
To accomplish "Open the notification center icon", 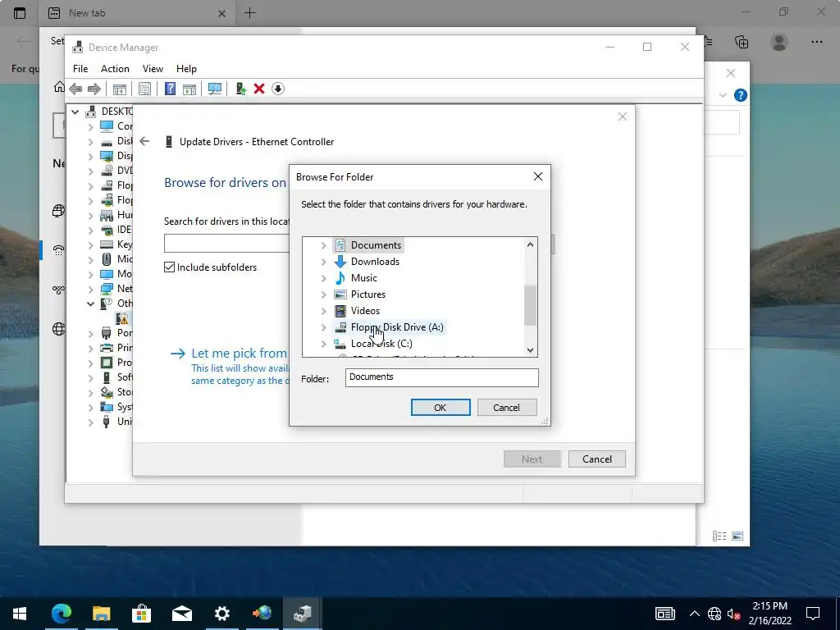I will click(813, 614).
